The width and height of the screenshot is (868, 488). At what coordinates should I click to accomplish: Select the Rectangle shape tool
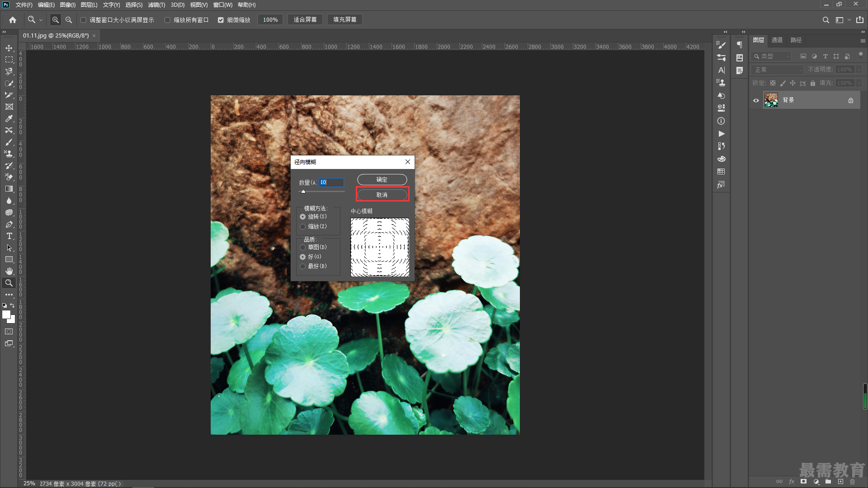tap(9, 259)
